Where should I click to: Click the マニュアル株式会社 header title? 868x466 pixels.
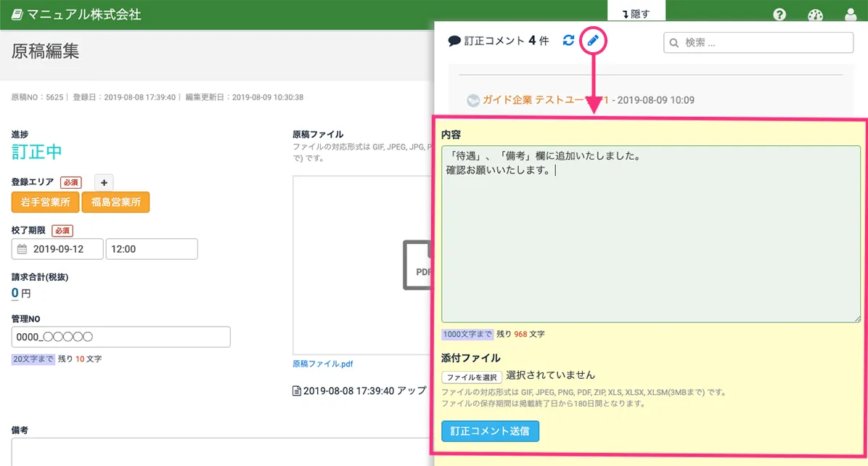pyautogui.click(x=84, y=15)
